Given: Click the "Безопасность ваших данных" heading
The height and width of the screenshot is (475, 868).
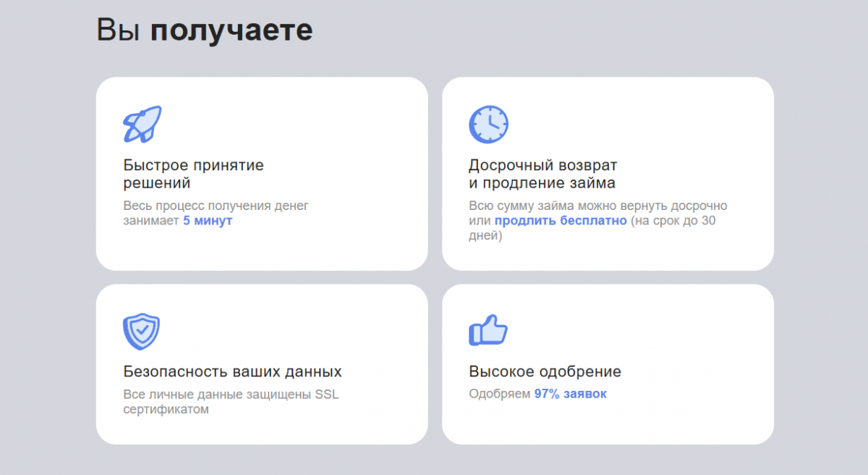Looking at the screenshot, I should click(232, 372).
